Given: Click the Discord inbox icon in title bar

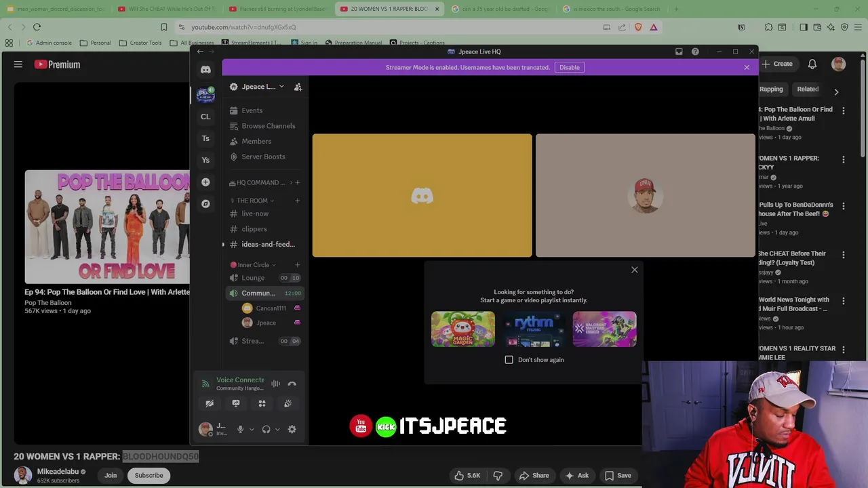Looking at the screenshot, I should coord(679,52).
